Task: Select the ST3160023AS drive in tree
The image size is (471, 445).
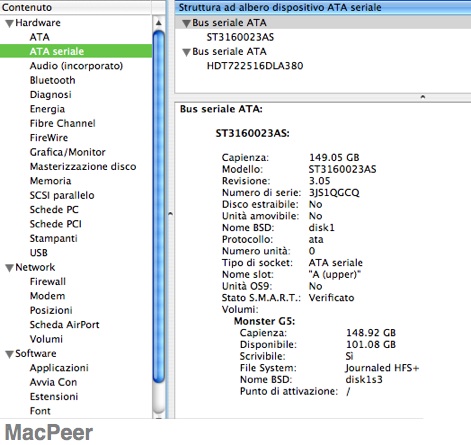Action: pyautogui.click(x=240, y=37)
